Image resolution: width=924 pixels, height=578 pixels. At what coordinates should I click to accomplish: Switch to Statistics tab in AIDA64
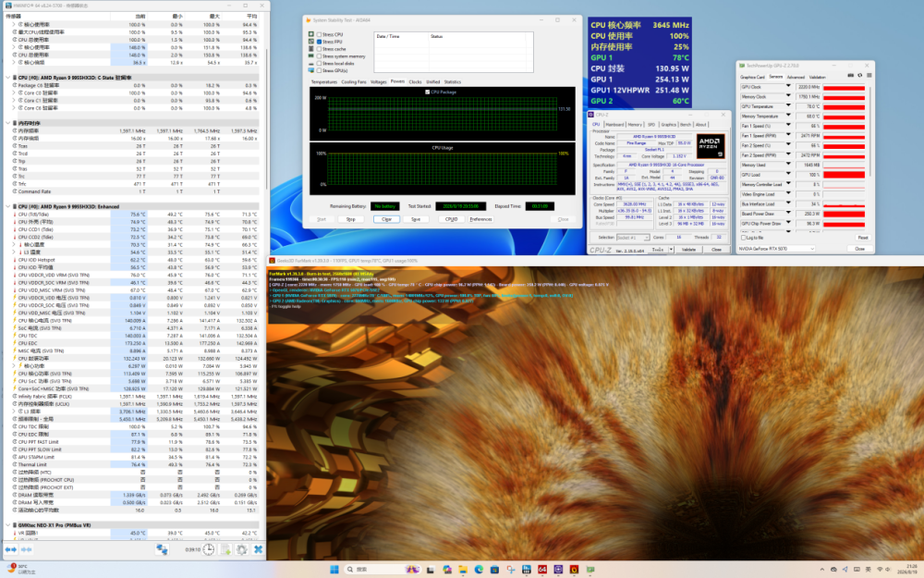[x=453, y=82]
